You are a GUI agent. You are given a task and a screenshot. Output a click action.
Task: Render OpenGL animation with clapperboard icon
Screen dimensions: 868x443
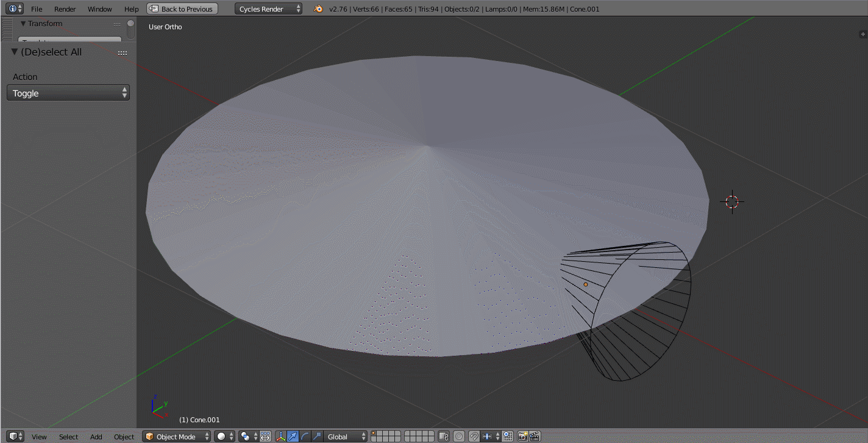pos(535,436)
